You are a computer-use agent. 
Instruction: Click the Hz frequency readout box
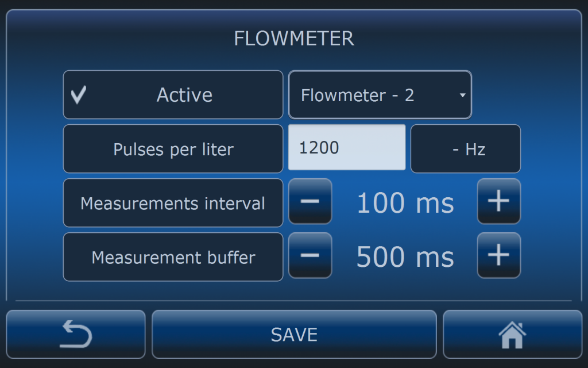click(x=466, y=149)
